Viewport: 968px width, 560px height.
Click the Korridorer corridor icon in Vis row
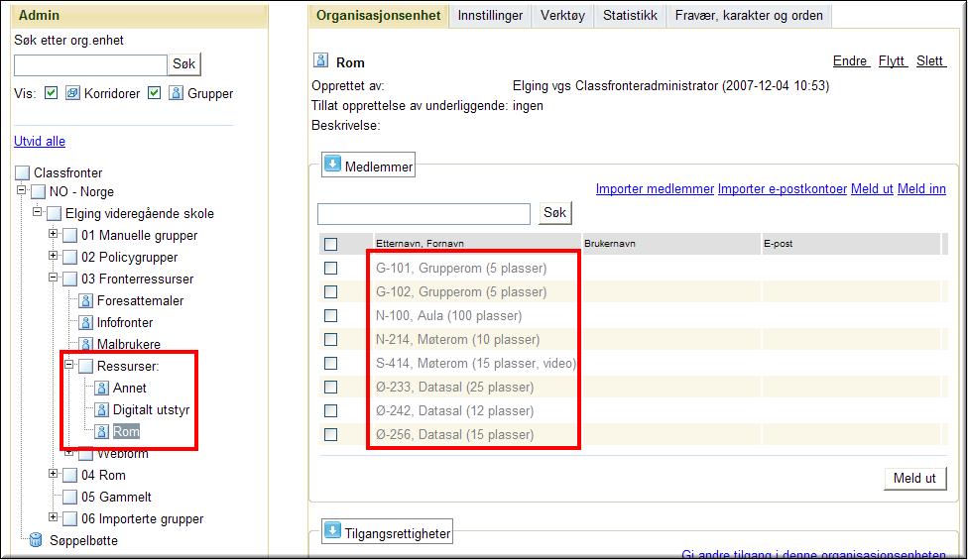(x=72, y=93)
